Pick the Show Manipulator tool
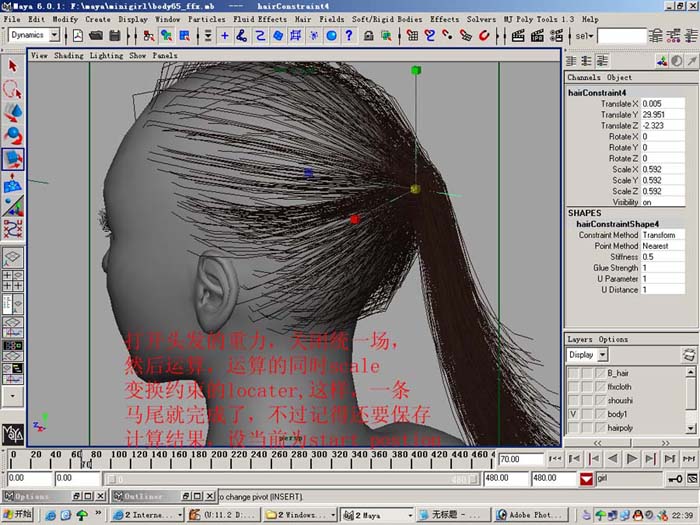The height and width of the screenshot is (525, 700). coord(12,206)
